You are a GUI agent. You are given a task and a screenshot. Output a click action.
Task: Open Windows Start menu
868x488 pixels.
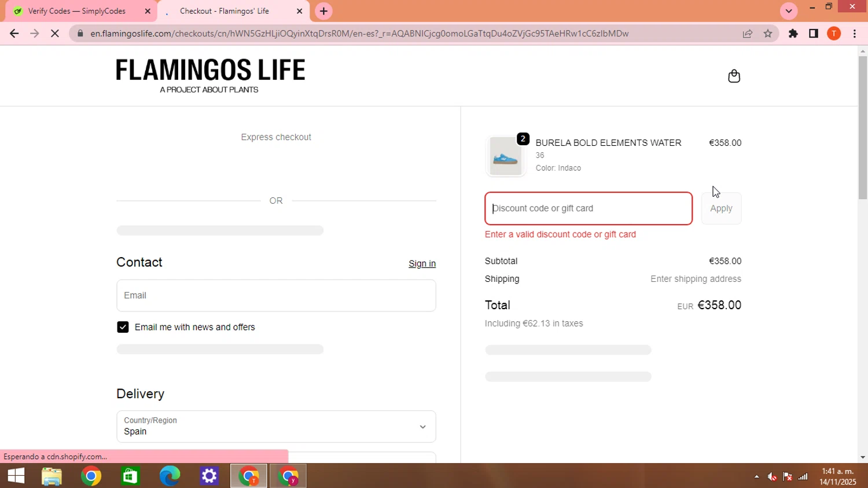click(x=16, y=476)
